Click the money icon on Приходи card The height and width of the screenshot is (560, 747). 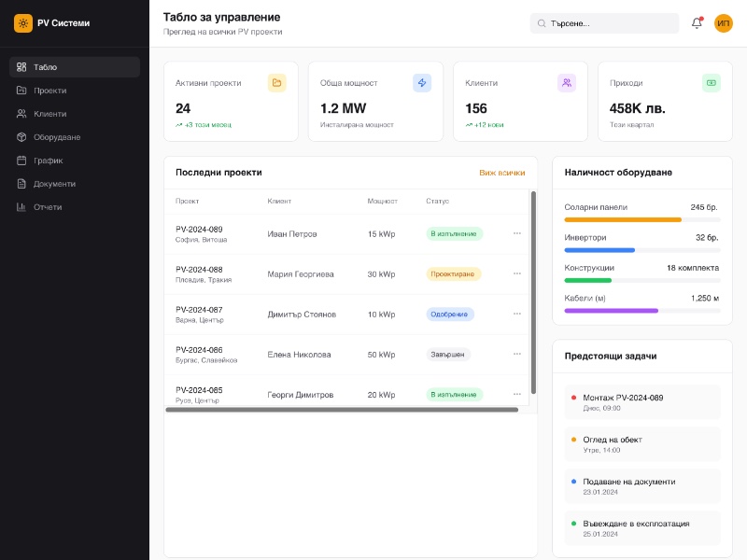(712, 83)
